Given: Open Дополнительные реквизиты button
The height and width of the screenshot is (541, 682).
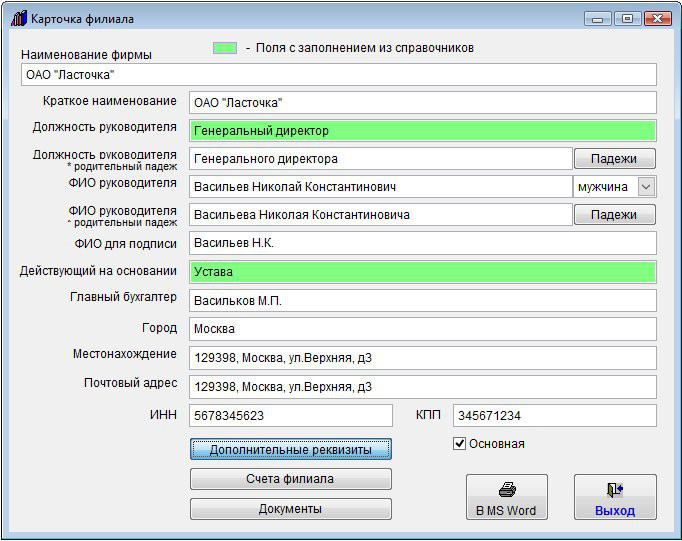Looking at the screenshot, I should 291,449.
